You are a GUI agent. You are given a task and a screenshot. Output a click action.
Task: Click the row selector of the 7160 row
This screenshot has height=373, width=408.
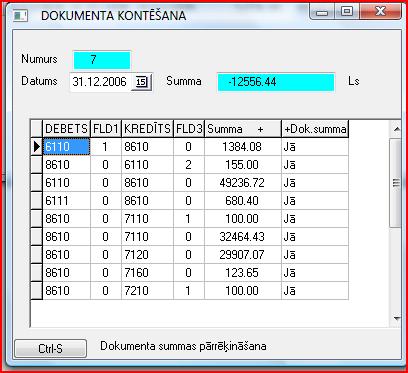pos(37,273)
